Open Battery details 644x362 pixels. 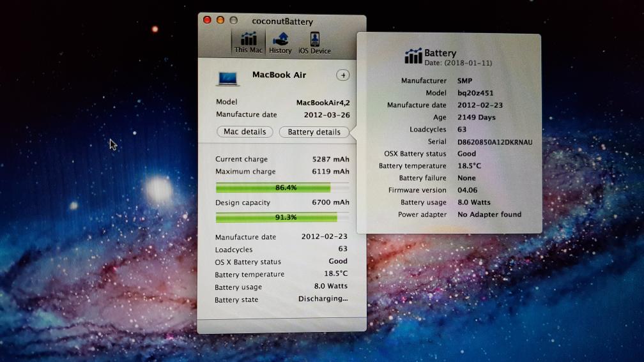(314, 132)
